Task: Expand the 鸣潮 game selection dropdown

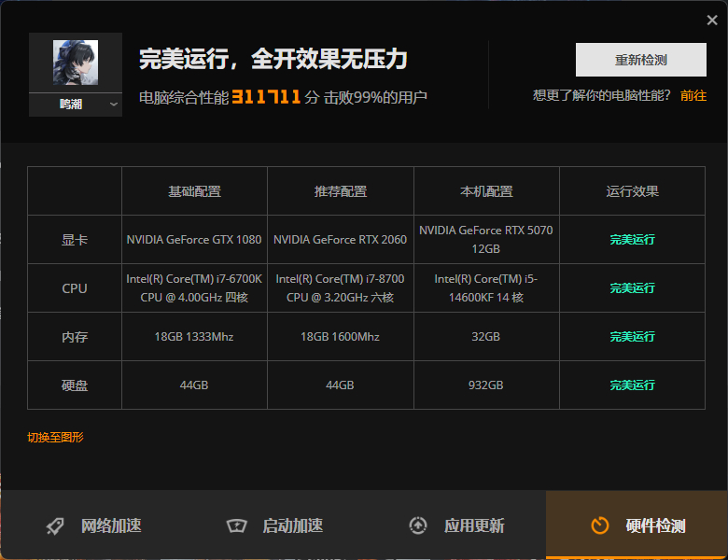Action: click(x=114, y=105)
